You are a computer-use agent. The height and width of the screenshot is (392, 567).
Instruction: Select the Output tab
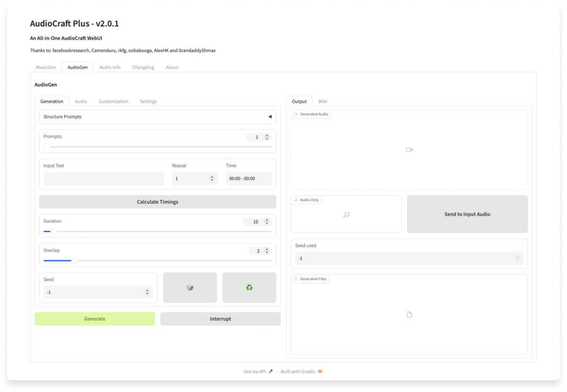299,101
